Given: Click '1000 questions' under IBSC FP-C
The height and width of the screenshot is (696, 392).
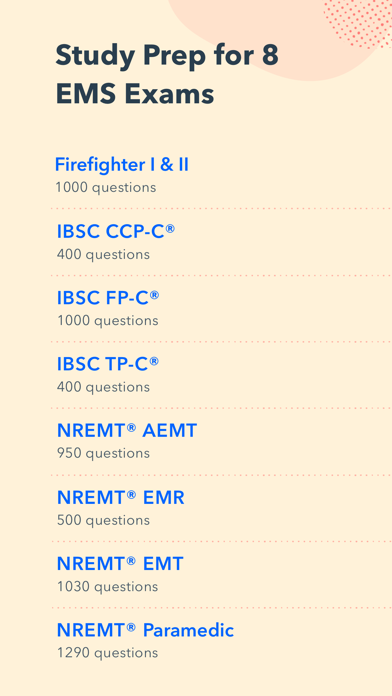Looking at the screenshot, I should tap(107, 320).
